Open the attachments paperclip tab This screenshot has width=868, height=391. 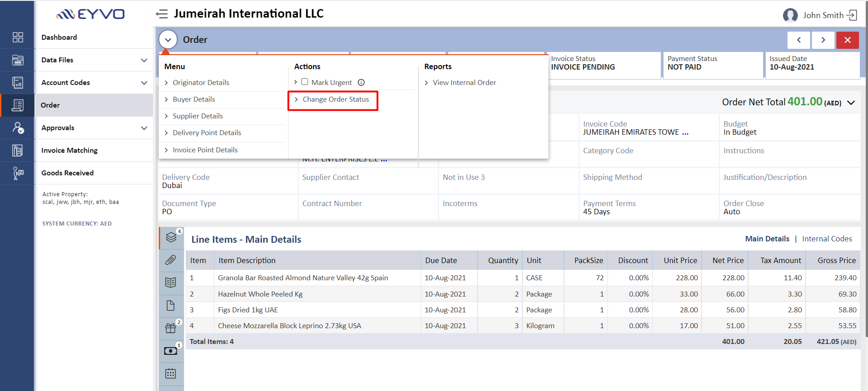[171, 260]
